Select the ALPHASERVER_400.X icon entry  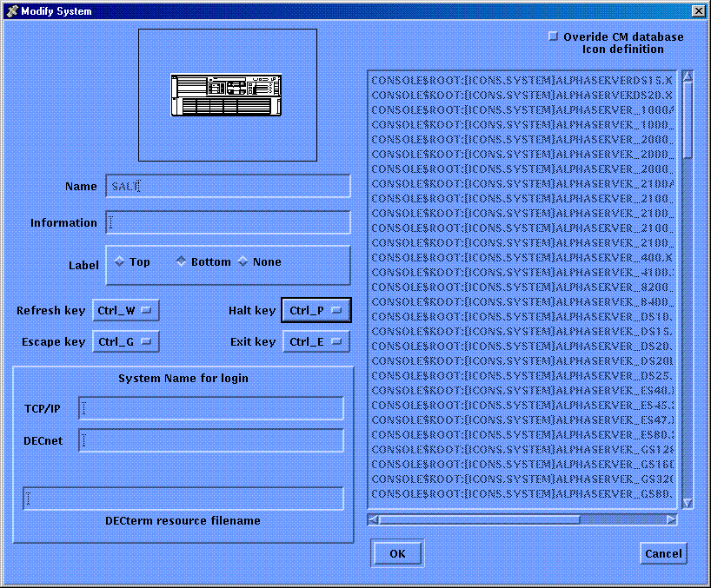(522, 257)
